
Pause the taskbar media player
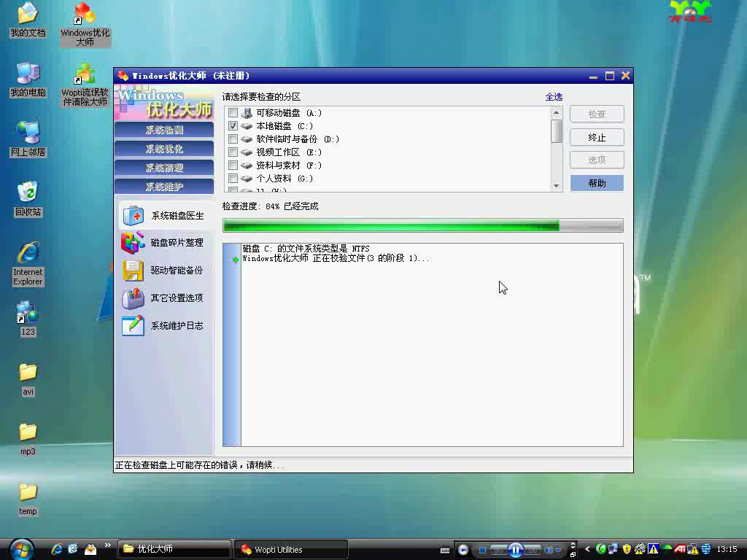tap(516, 550)
